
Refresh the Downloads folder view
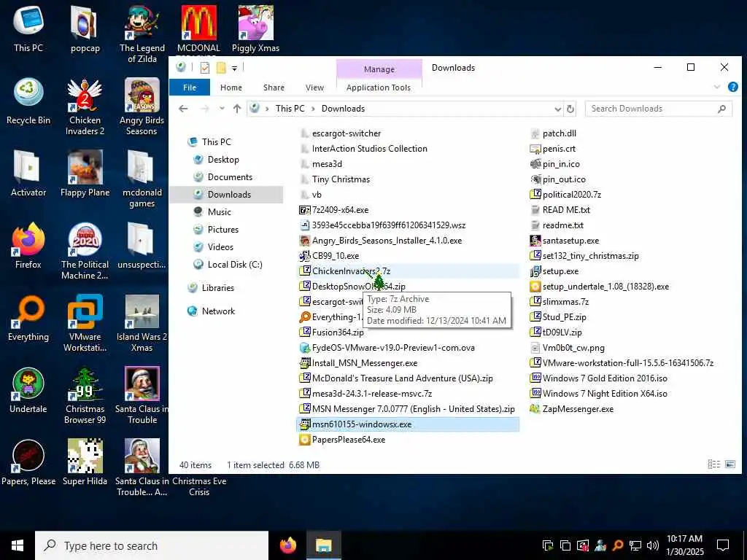pyautogui.click(x=570, y=109)
